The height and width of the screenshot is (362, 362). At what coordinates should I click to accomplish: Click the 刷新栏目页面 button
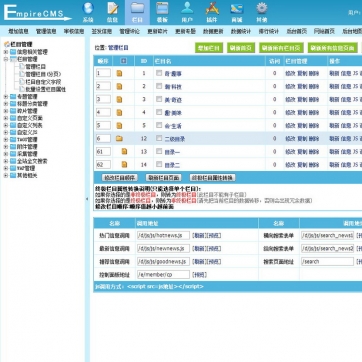(163, 178)
